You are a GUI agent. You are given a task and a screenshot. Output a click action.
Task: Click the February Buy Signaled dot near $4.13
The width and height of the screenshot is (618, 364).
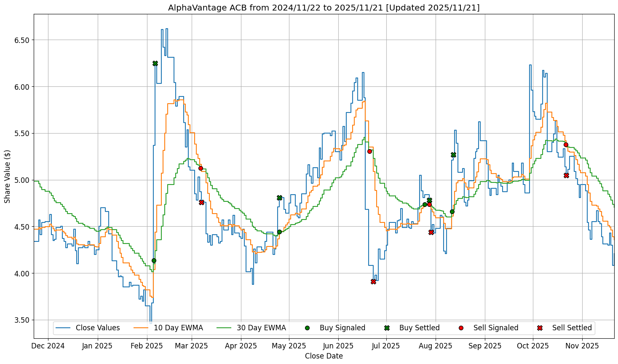(154, 260)
